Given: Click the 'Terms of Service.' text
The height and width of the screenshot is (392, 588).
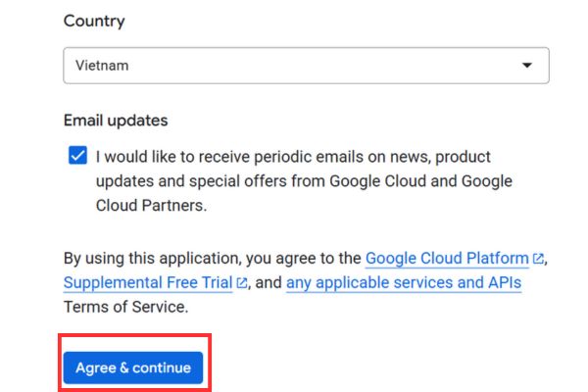Looking at the screenshot, I should coord(125,307).
